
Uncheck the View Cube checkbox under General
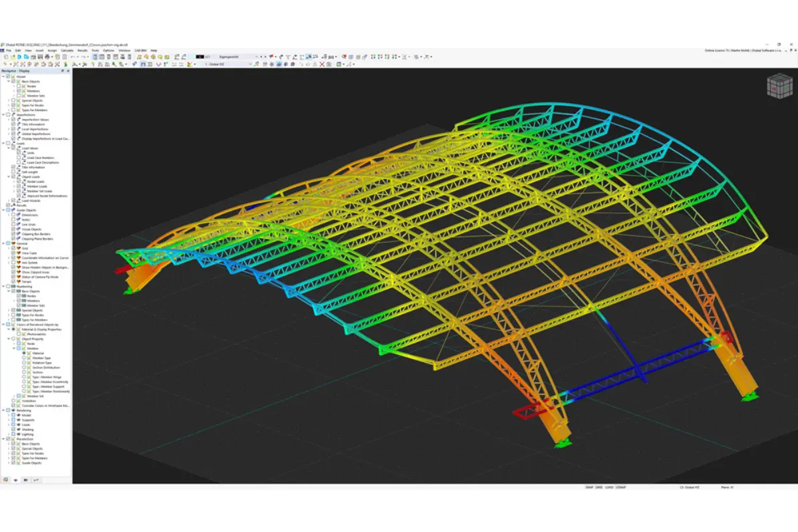[x=14, y=253]
